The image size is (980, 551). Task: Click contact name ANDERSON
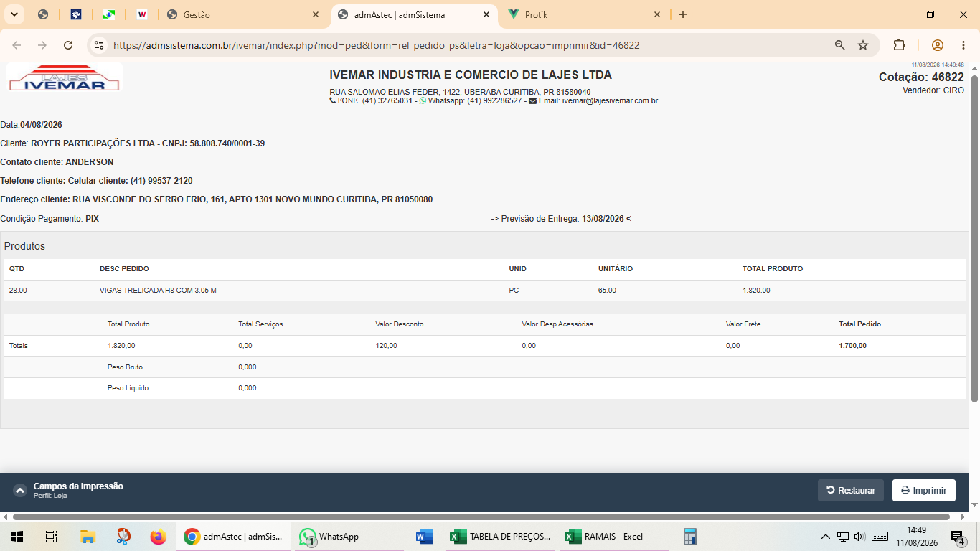(90, 162)
